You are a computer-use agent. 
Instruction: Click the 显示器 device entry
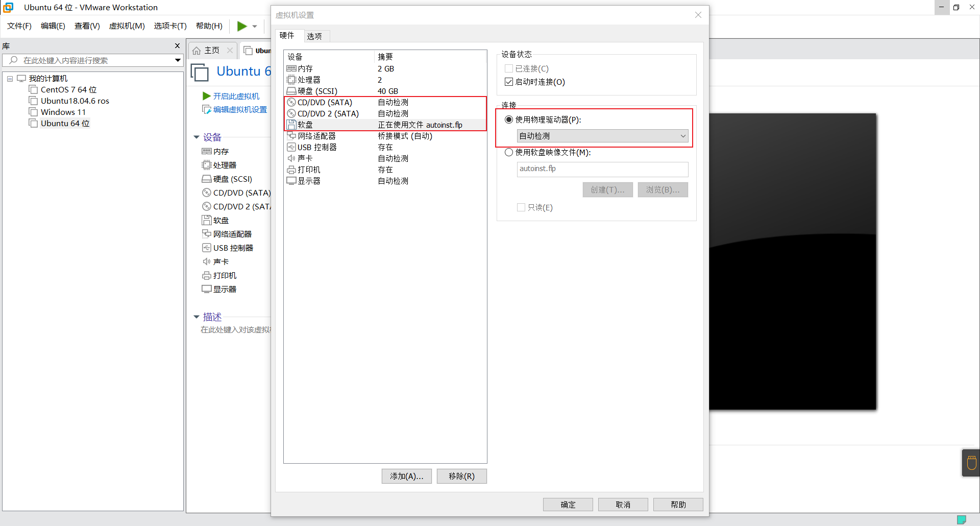[x=308, y=180]
